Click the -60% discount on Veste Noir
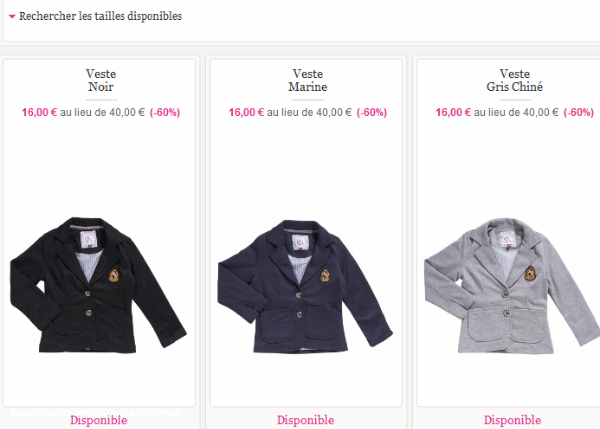This screenshot has height=429, width=600. 165,113
